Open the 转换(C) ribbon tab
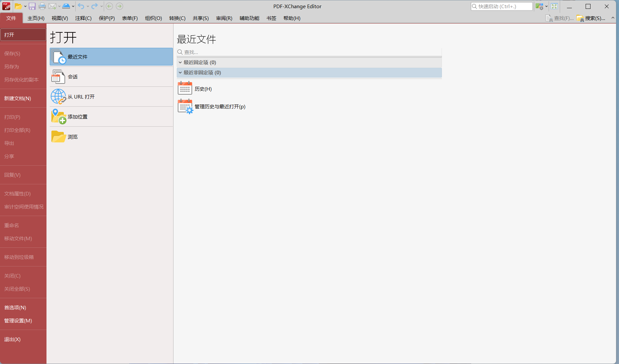The image size is (619, 364). [x=177, y=18]
